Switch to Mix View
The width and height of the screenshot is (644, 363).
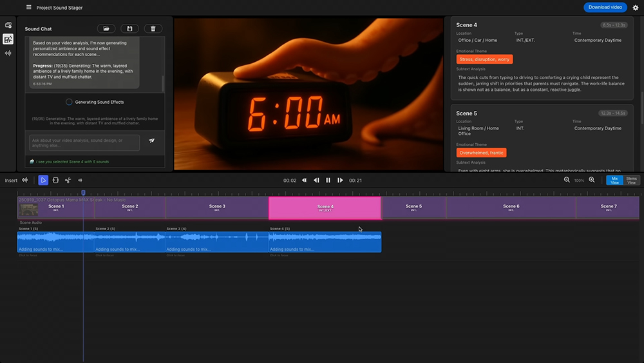pyautogui.click(x=614, y=181)
